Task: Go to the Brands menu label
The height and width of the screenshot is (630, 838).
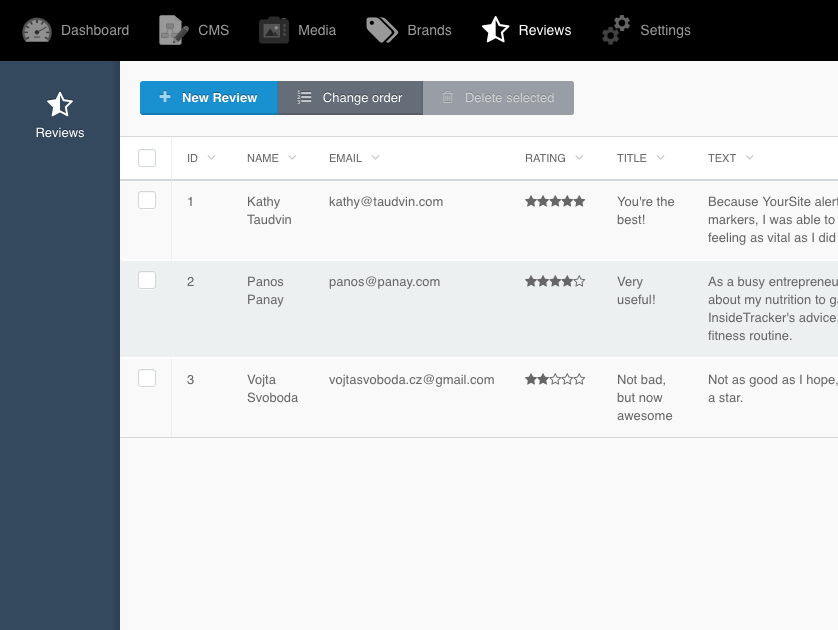Action: 429,30
